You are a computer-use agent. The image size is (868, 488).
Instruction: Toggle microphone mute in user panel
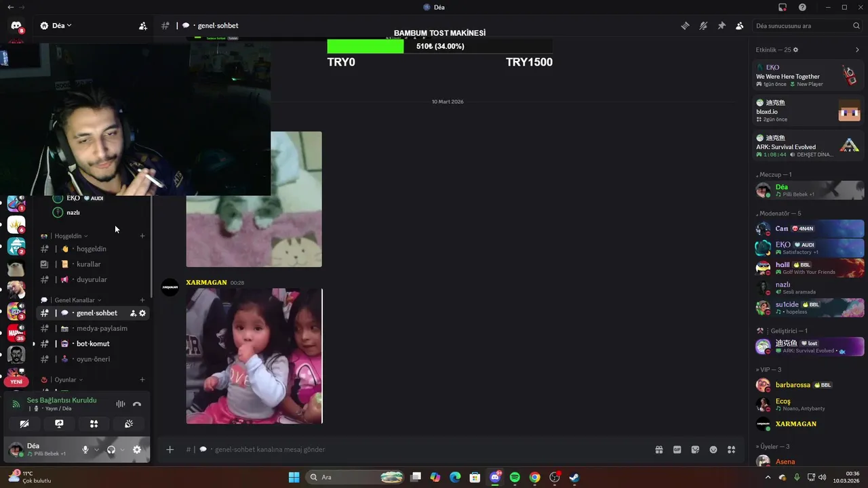[85, 449]
